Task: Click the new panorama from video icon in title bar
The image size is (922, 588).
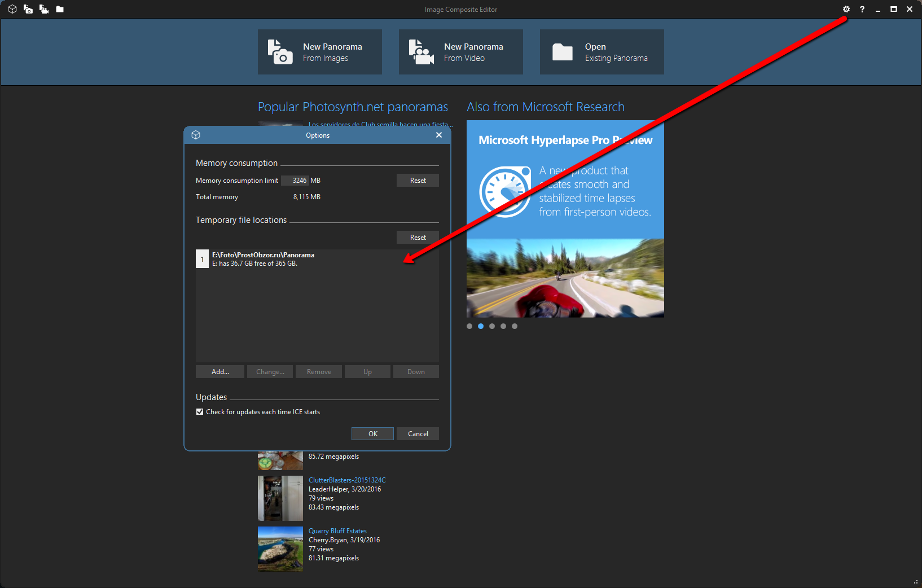Action: (x=43, y=9)
